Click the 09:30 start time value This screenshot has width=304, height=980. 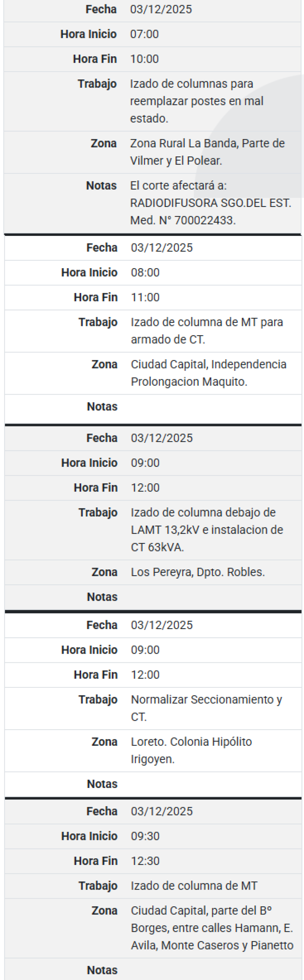[145, 836]
